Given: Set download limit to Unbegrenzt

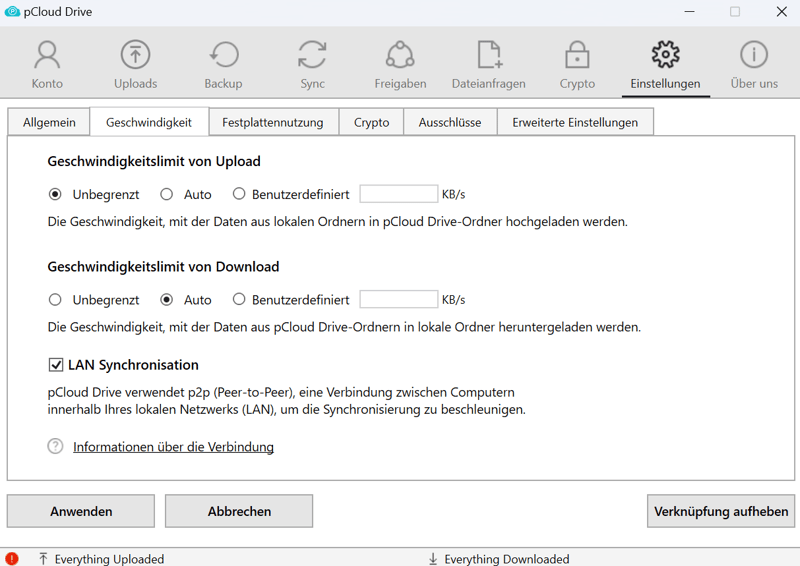Looking at the screenshot, I should click(x=55, y=299).
